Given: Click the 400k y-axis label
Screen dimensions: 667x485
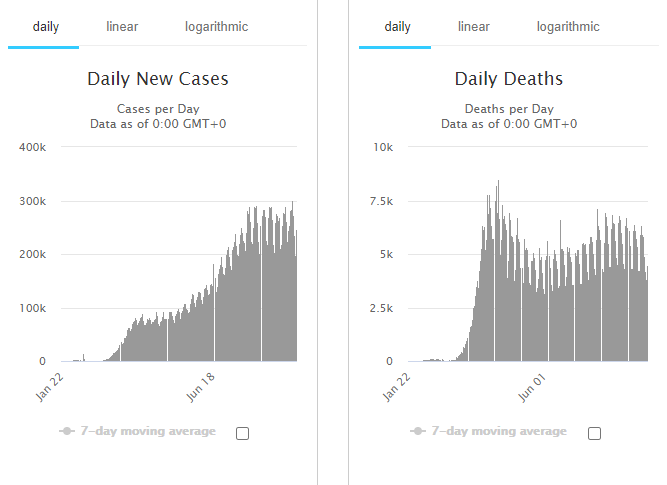Looking at the screenshot, I should click(x=33, y=147).
